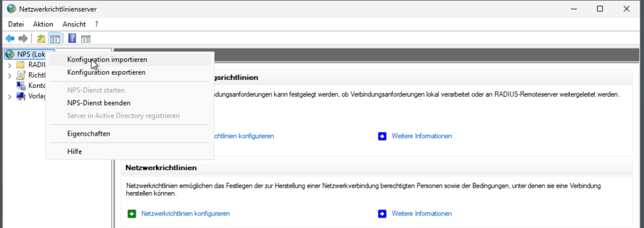Click the Netzwerkrichtlinien section header
Screen dimensions: 644x228
point(162,168)
